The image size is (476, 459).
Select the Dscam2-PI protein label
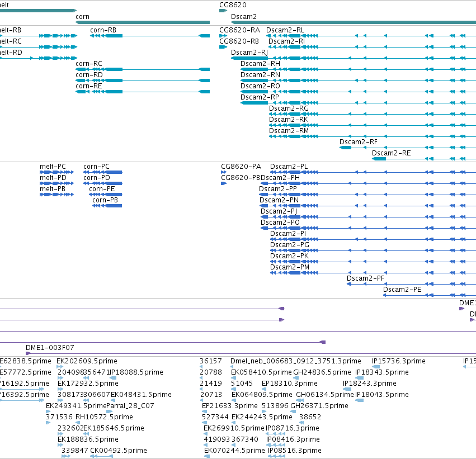[x=288, y=234]
